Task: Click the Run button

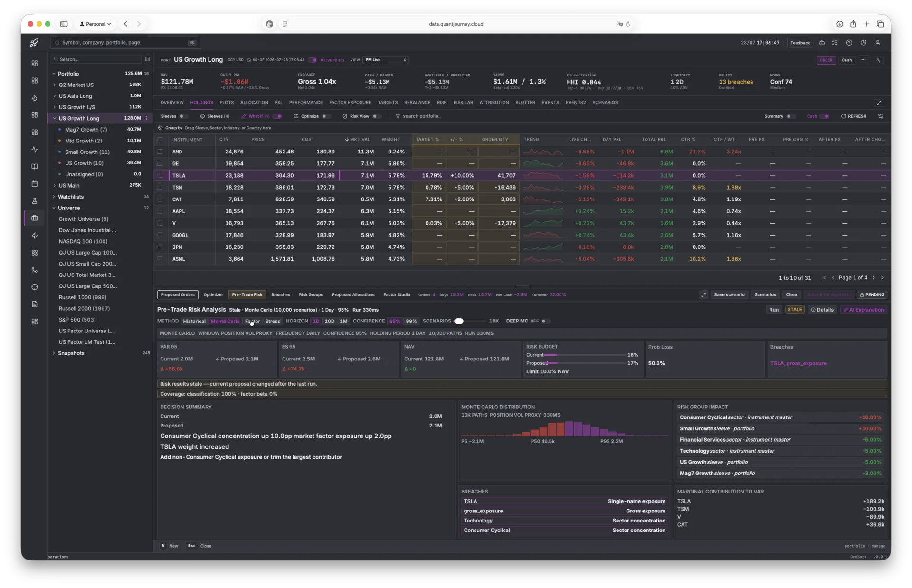Action: pyautogui.click(x=774, y=310)
